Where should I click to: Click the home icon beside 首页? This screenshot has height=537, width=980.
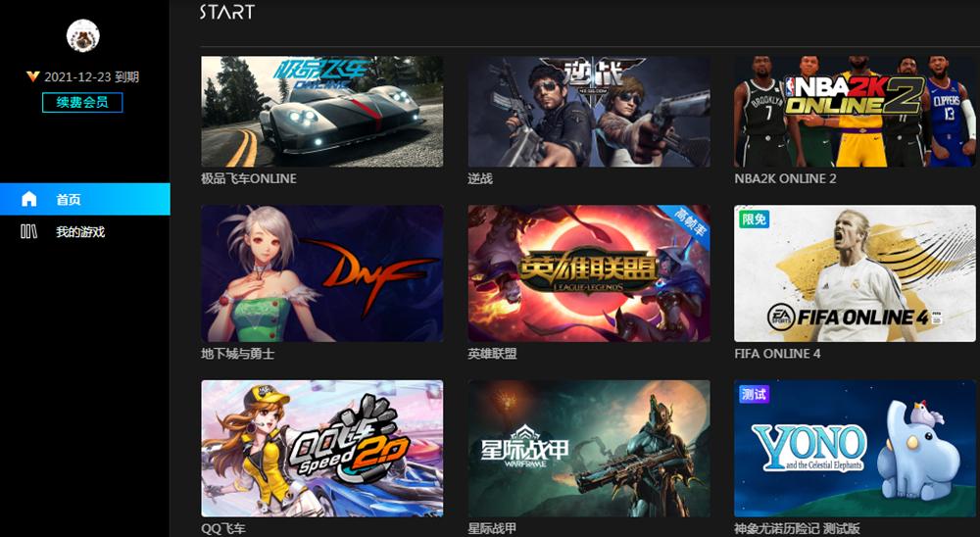coord(28,199)
